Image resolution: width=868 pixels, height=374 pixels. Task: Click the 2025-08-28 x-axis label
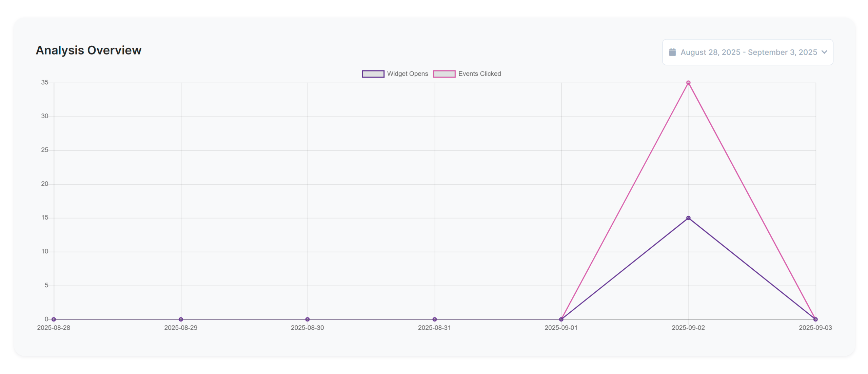pyautogui.click(x=54, y=328)
